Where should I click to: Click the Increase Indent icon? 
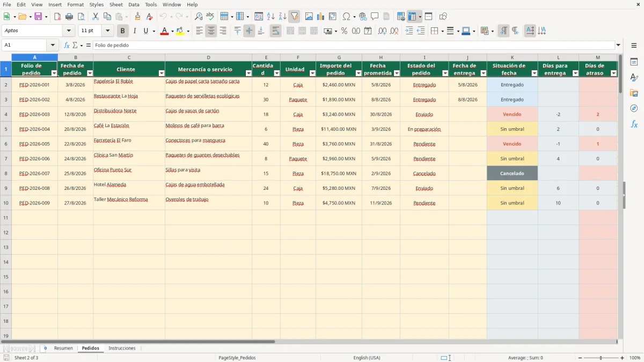click(x=409, y=31)
